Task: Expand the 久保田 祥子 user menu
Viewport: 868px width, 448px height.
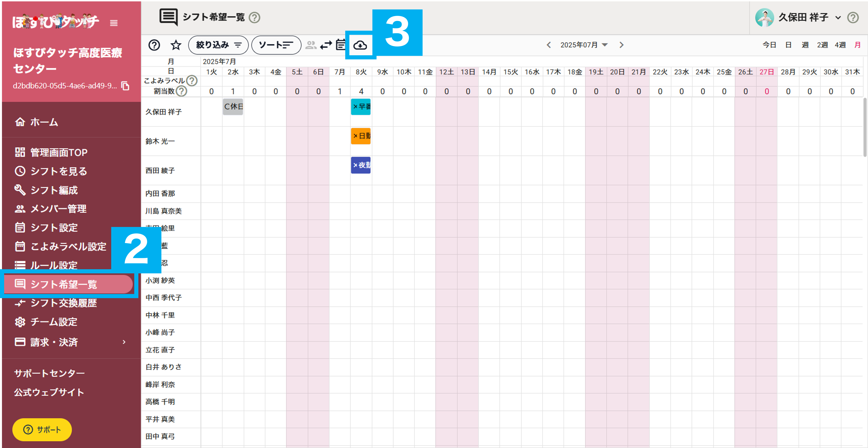Action: tap(838, 18)
